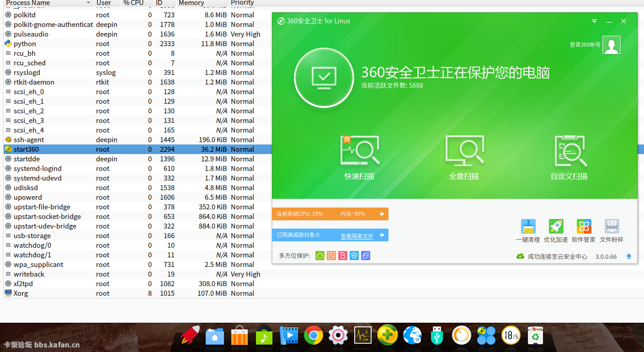This screenshot has width=644, height=352.
Task: Sort by the Memory column header
Action: [x=202, y=3]
